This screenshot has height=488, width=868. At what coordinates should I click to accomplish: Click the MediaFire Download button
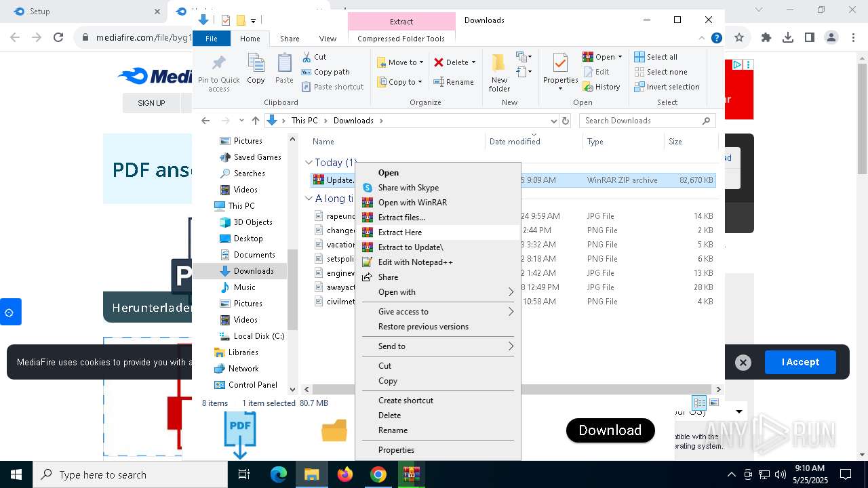(610, 430)
